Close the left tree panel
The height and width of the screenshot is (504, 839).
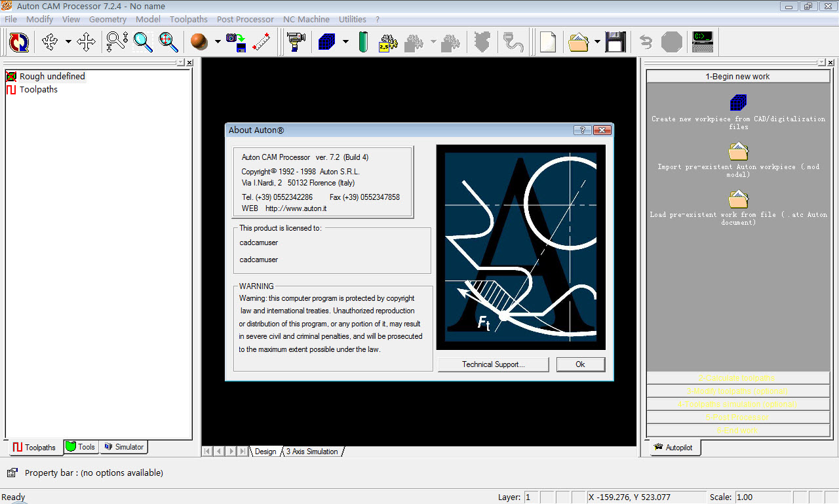189,63
